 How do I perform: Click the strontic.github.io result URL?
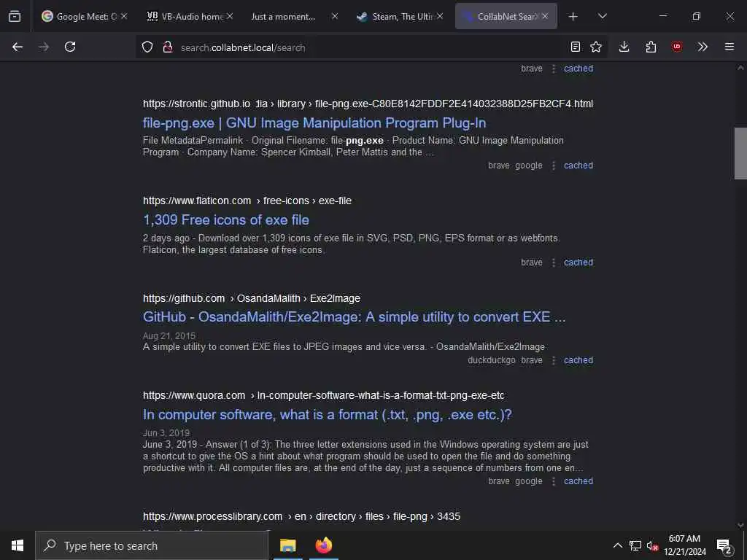(x=368, y=104)
